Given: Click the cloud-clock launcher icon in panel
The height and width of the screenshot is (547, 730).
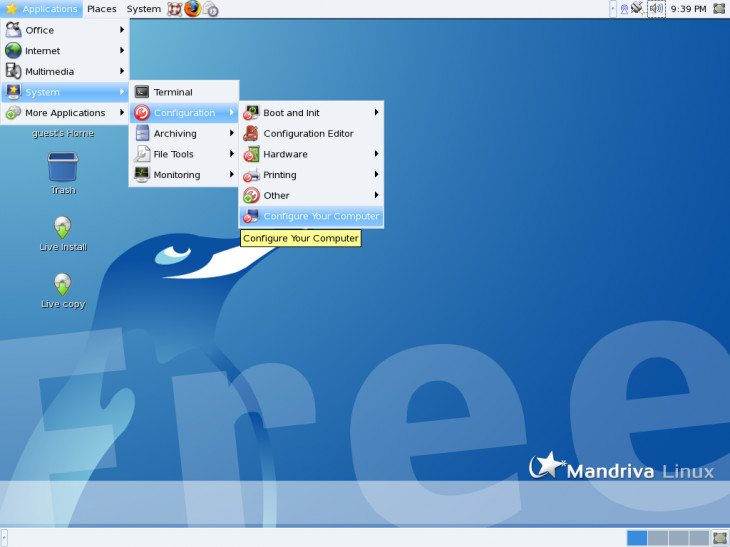Looking at the screenshot, I should click(x=210, y=9).
